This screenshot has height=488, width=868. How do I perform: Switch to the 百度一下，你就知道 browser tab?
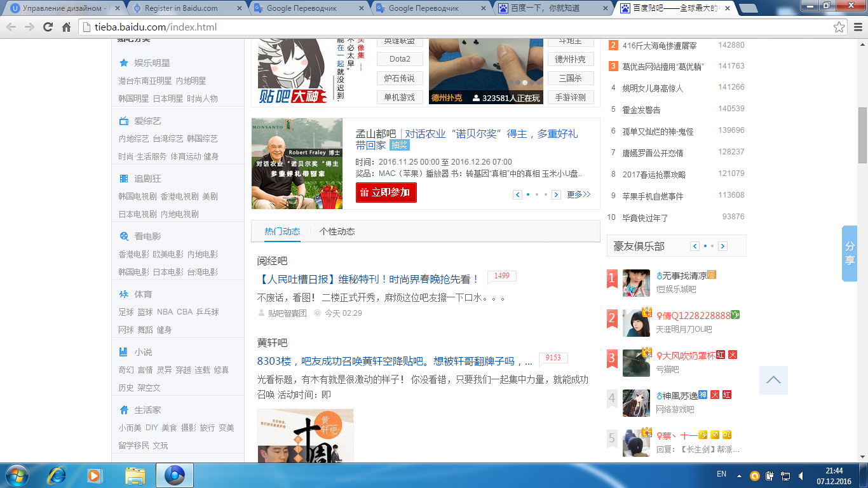point(552,8)
